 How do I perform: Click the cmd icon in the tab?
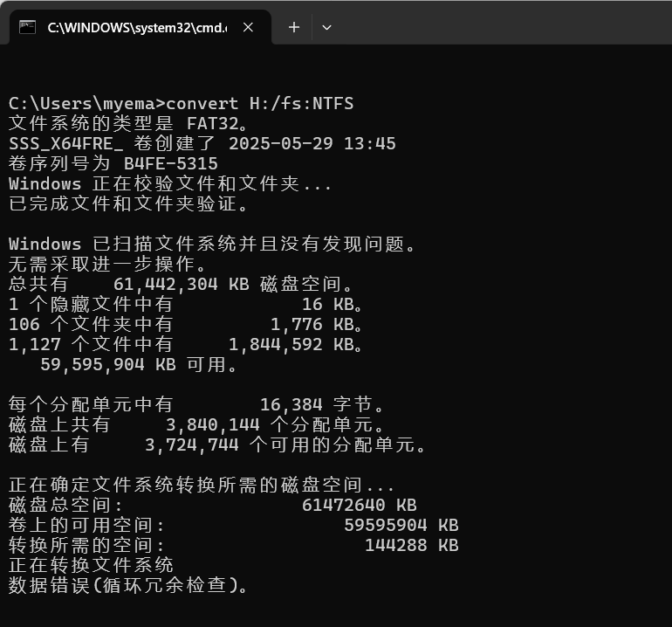pos(27,27)
